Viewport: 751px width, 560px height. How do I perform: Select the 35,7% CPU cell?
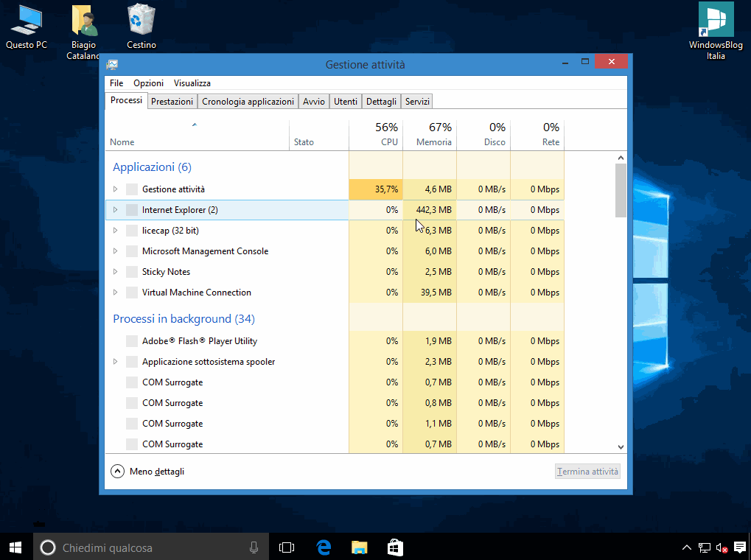pyautogui.click(x=376, y=189)
